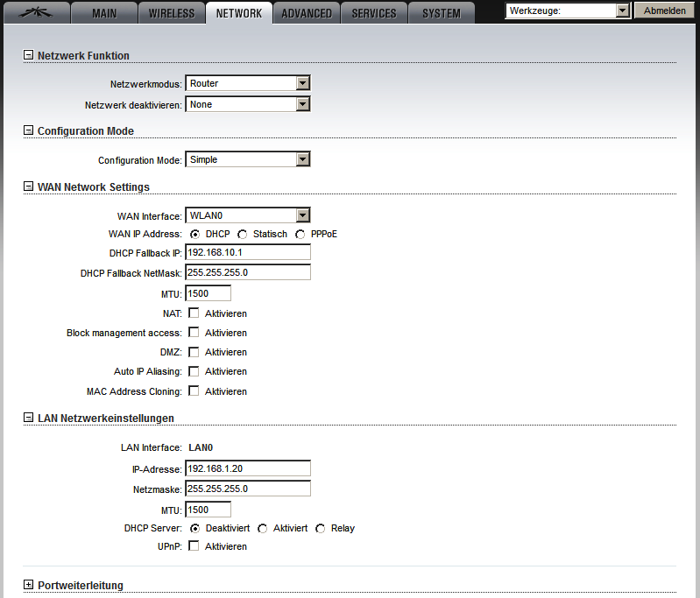This screenshot has width=700, height=598.
Task: Click the LAN IP-Adresse input field
Action: click(x=248, y=469)
